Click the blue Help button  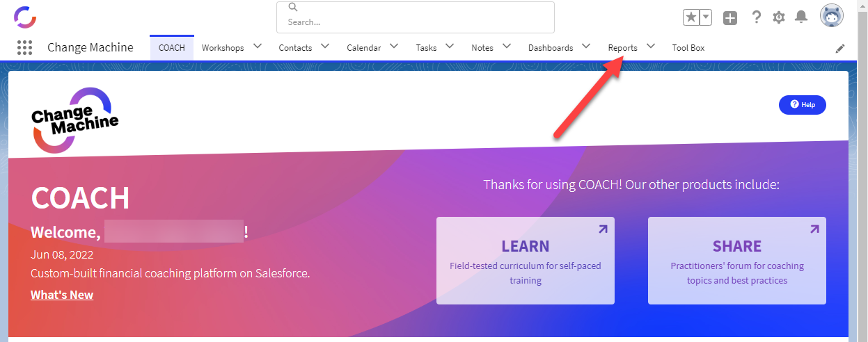pyautogui.click(x=803, y=105)
